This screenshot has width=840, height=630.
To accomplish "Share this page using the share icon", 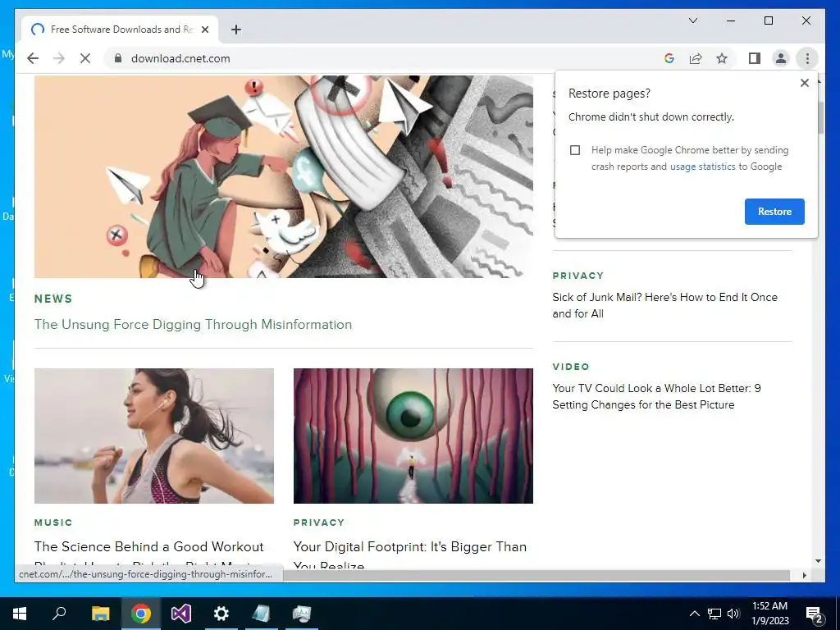I will click(x=696, y=58).
